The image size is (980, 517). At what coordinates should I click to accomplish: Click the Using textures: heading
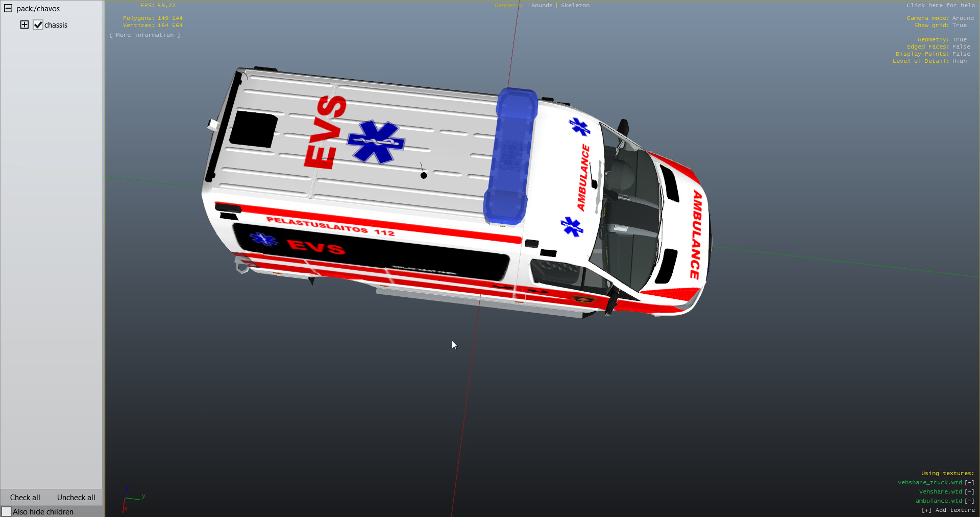pos(947,473)
